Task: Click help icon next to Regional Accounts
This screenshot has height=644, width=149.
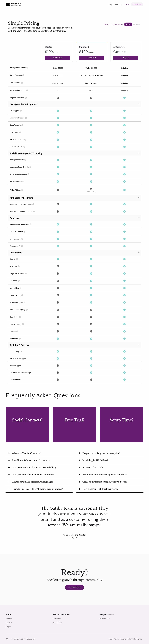Action: (26, 98)
